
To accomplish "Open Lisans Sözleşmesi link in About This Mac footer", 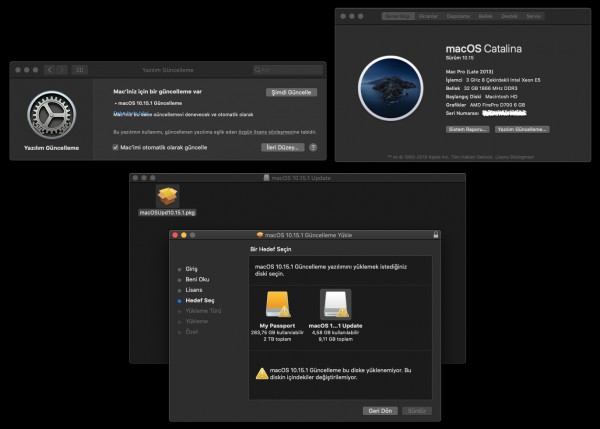I will 514,157.
